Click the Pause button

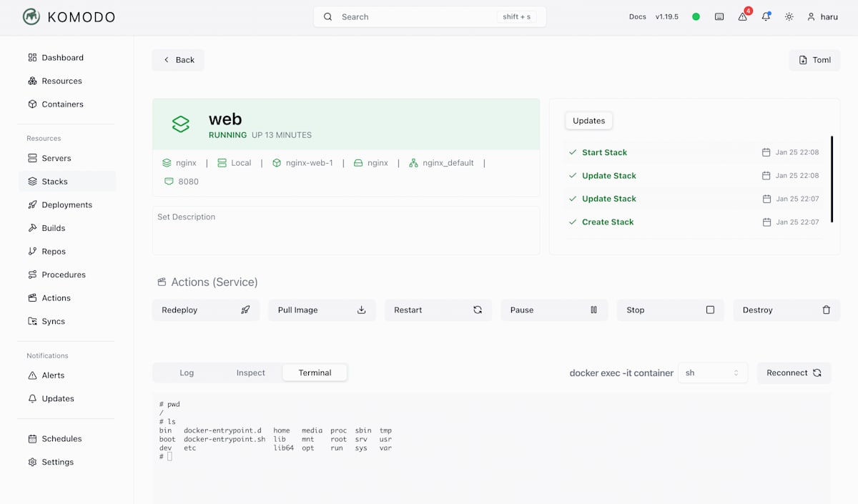click(x=554, y=310)
